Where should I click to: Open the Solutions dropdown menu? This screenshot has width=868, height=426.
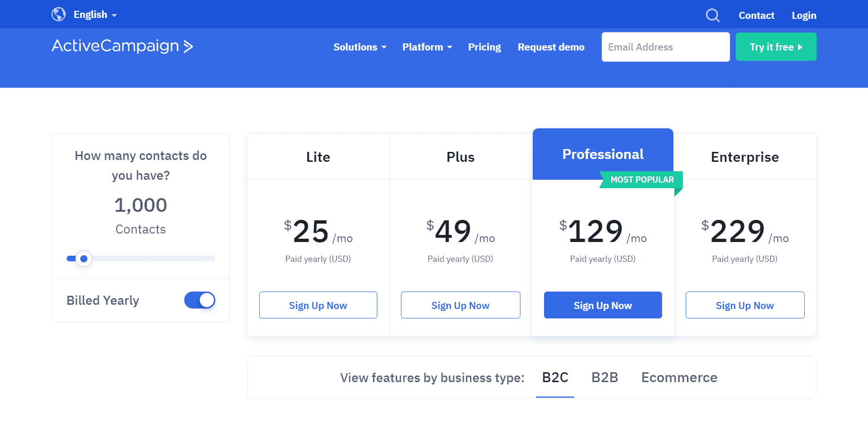[360, 47]
